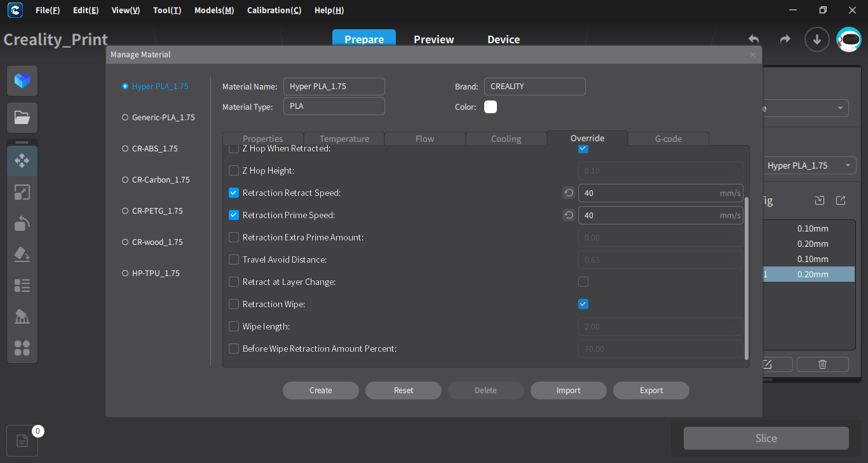The width and height of the screenshot is (868, 463).
Task: Click the undo arrow in top bar
Action: pyautogui.click(x=754, y=39)
